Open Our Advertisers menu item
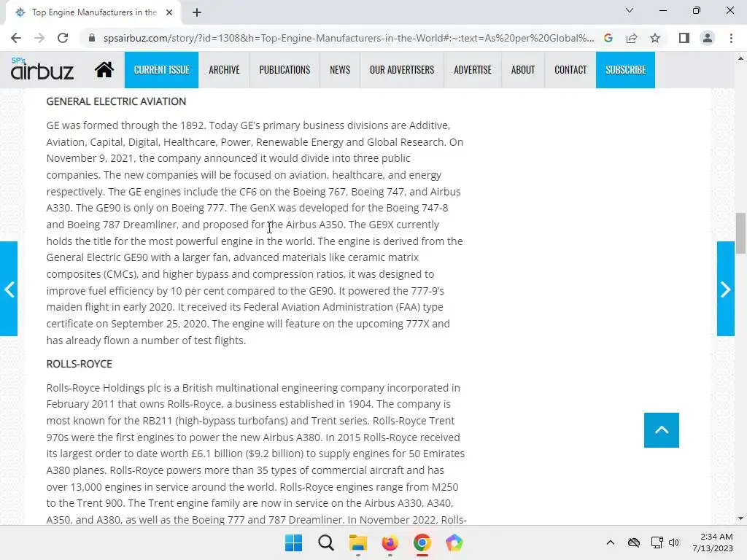Image resolution: width=747 pixels, height=560 pixels. pyautogui.click(x=402, y=70)
